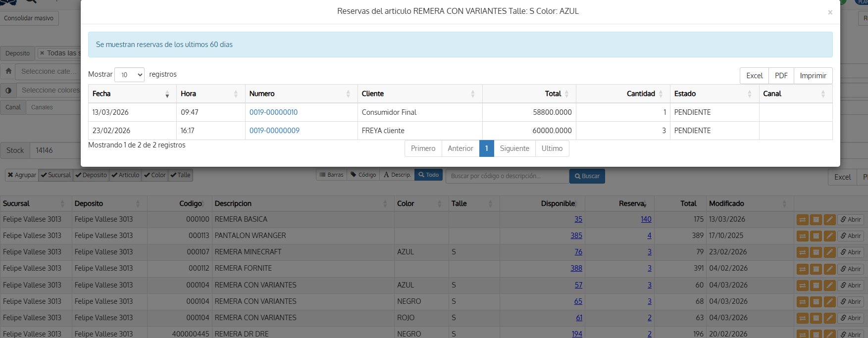Toggle the Agrupar grouping option
This screenshot has width=868, height=338.
[22, 175]
